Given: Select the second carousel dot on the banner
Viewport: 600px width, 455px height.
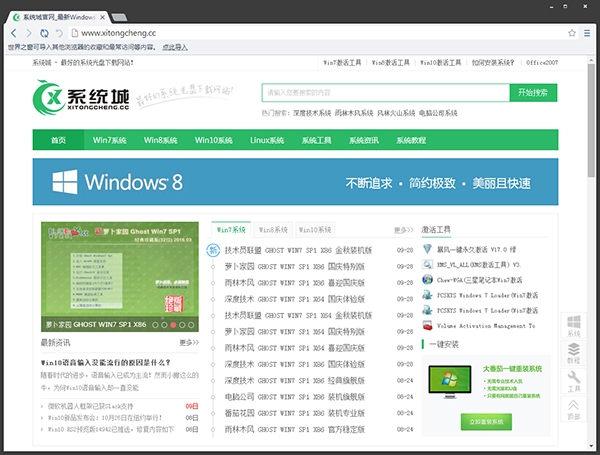Looking at the screenshot, I should (x=164, y=325).
